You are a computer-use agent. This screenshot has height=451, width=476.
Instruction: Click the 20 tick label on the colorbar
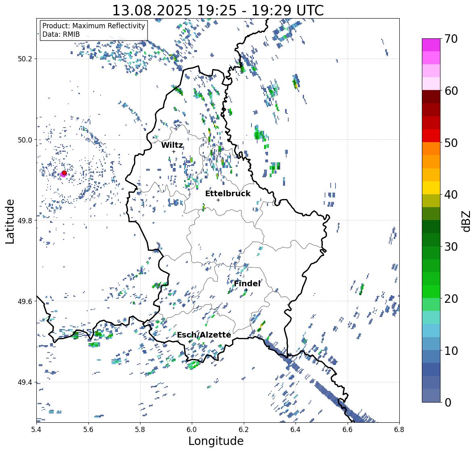(451, 299)
